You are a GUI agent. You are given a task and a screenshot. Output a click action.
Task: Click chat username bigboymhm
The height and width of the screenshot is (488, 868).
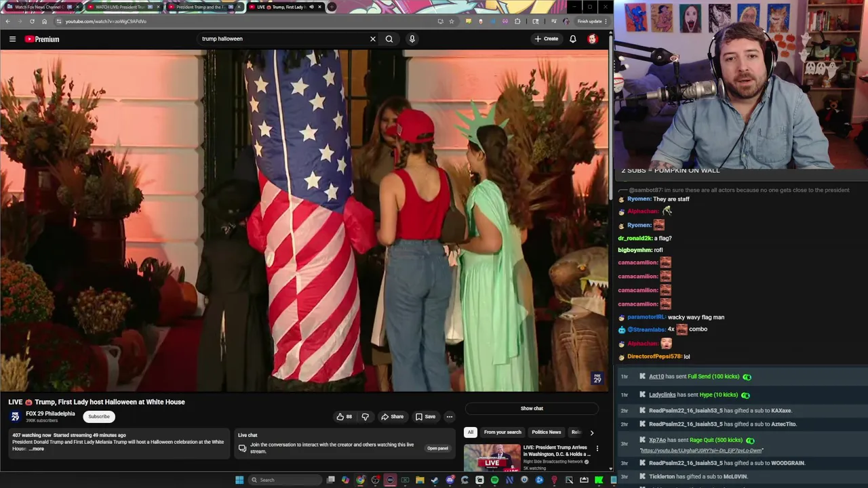point(634,250)
